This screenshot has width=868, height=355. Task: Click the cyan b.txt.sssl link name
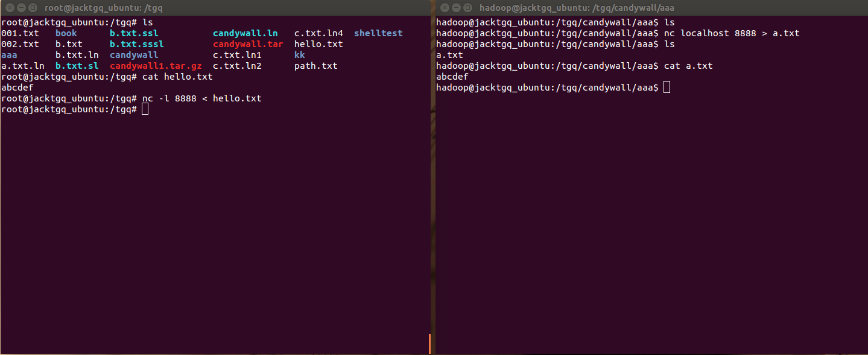tap(137, 44)
